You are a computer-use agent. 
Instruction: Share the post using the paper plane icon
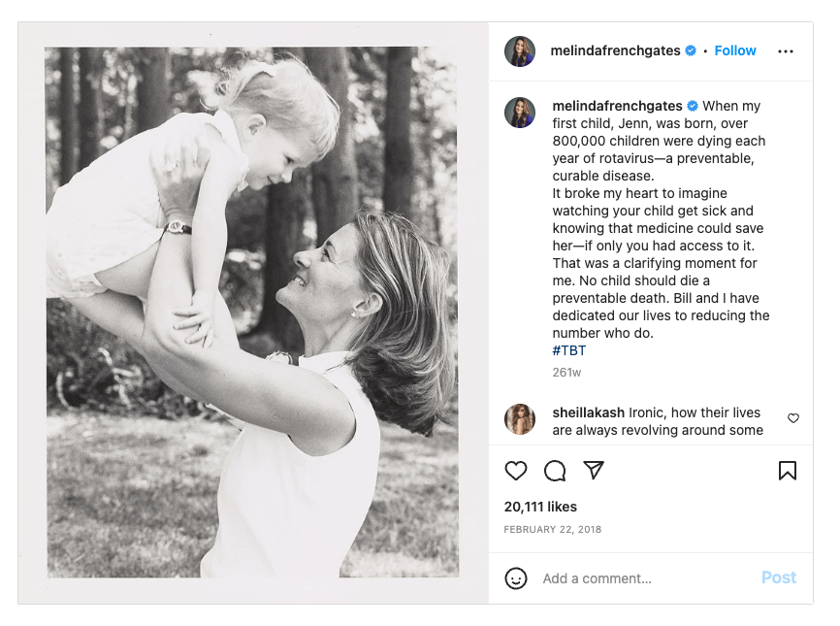pos(594,471)
